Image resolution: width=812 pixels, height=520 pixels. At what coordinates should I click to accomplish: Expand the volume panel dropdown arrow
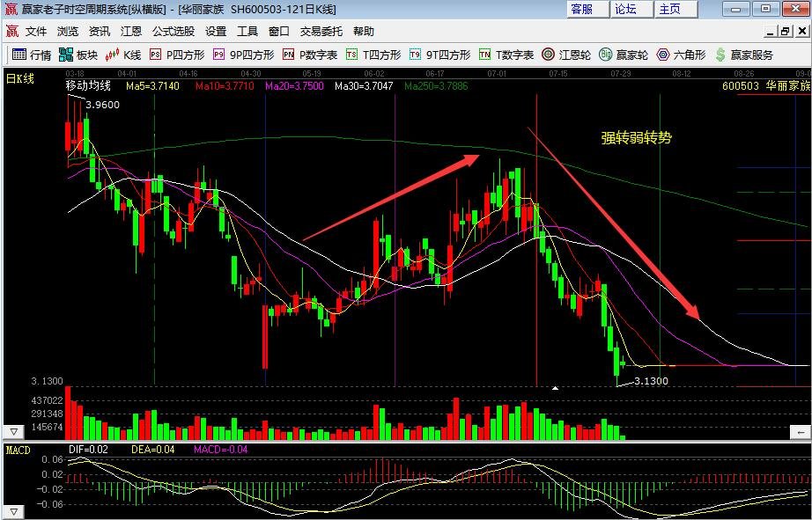(x=14, y=431)
